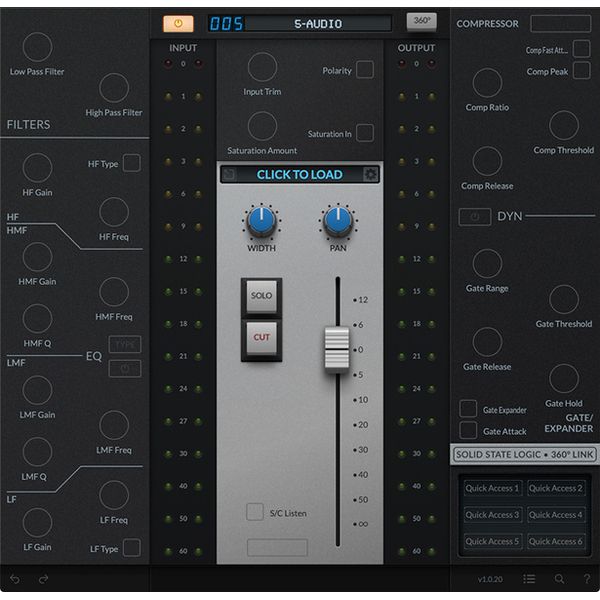Open the S-AUDIO track name display
Screen dimensions: 600x600
pos(317,23)
